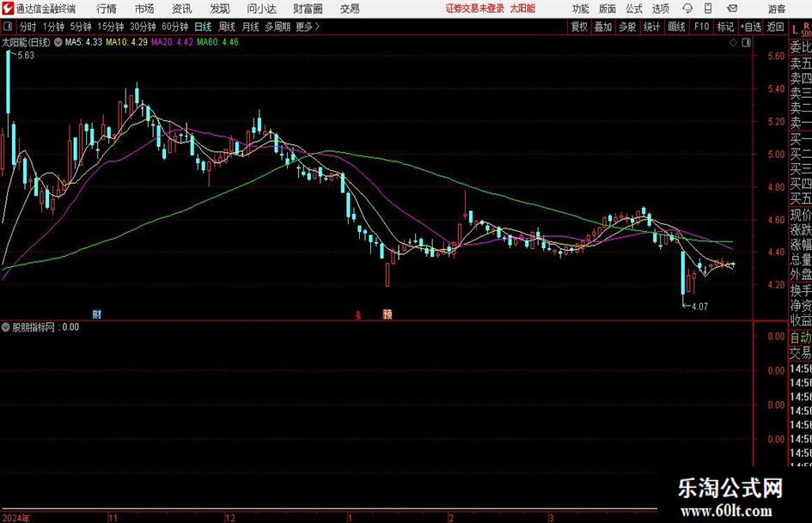
Task: Click the 多股 multi-stock button
Action: coord(627,27)
